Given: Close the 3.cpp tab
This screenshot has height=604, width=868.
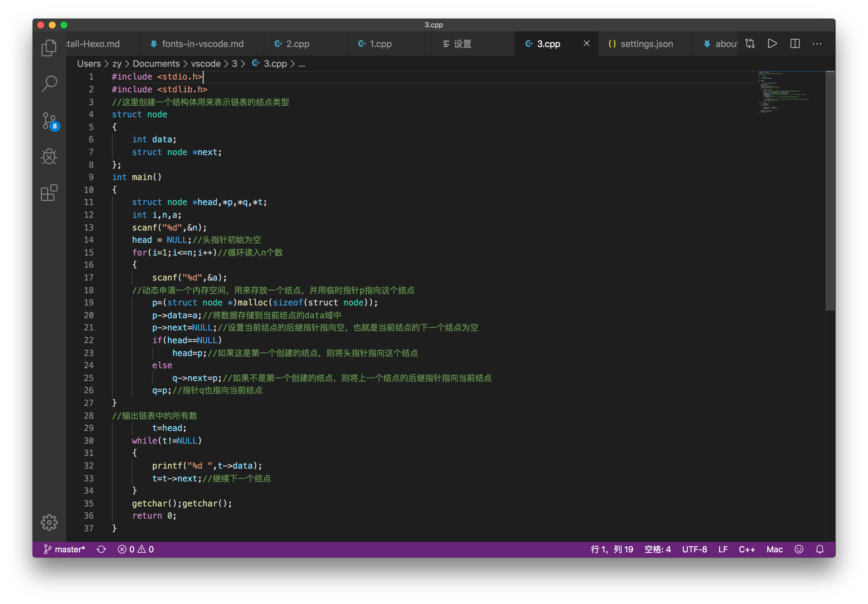Looking at the screenshot, I should [x=587, y=44].
